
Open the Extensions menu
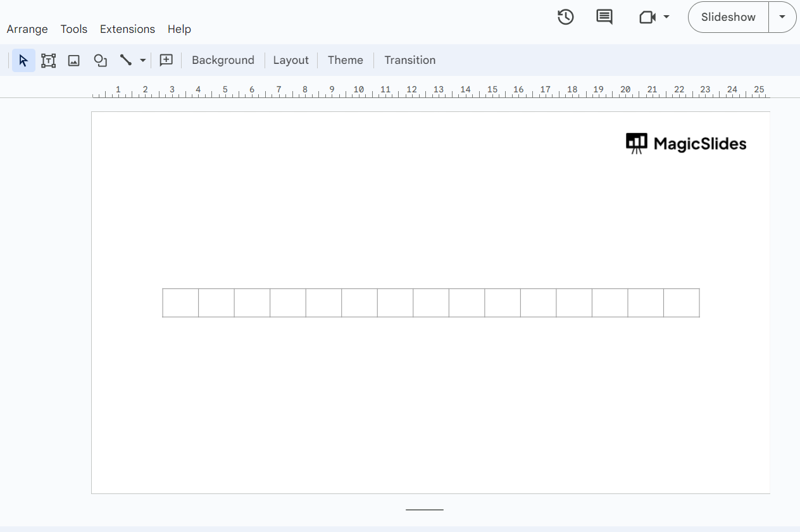(127, 29)
